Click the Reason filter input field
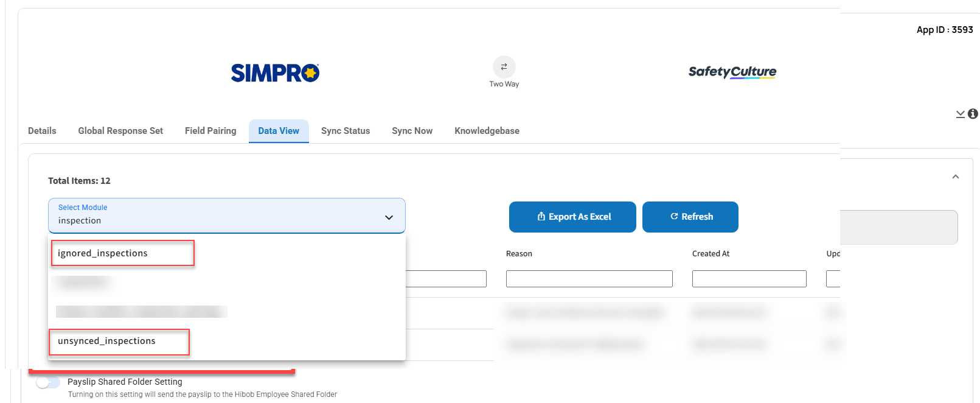 coord(589,279)
